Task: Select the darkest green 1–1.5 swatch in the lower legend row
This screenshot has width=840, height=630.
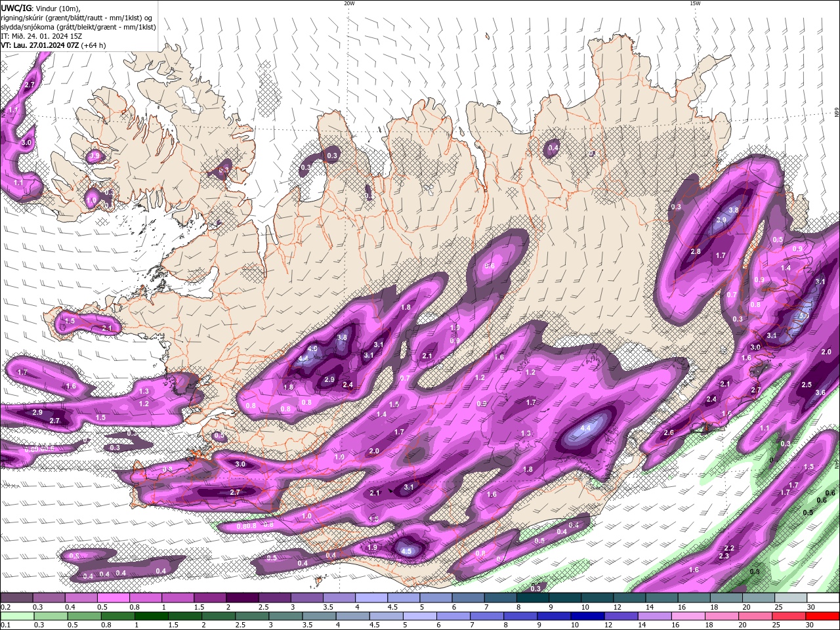Action: (151, 616)
